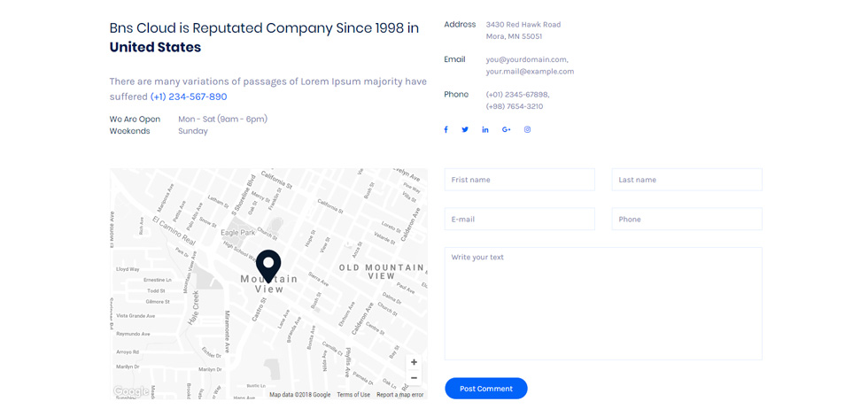Image resolution: width=868 pixels, height=417 pixels.
Task: Click the United States heading text
Action: pos(155,47)
